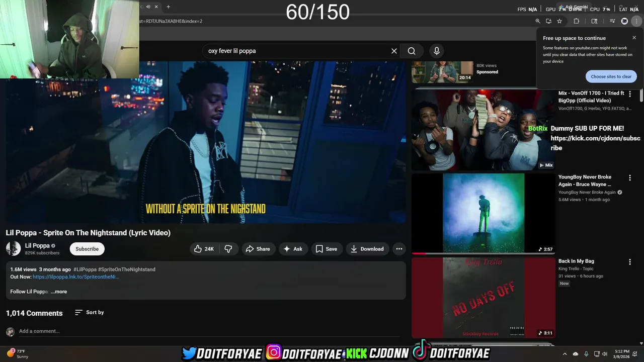Click Choose sites to clear
The image size is (644, 362).
[611, 76]
